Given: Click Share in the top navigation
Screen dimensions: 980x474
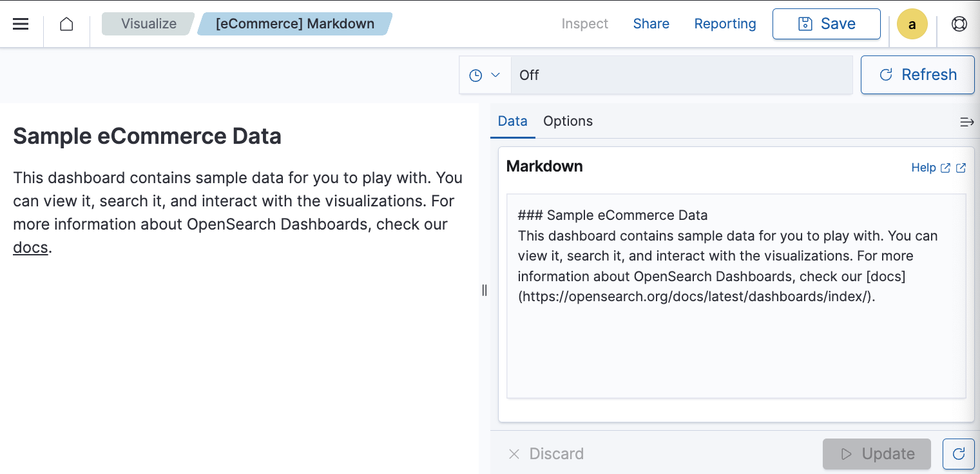Looking at the screenshot, I should click(651, 23).
